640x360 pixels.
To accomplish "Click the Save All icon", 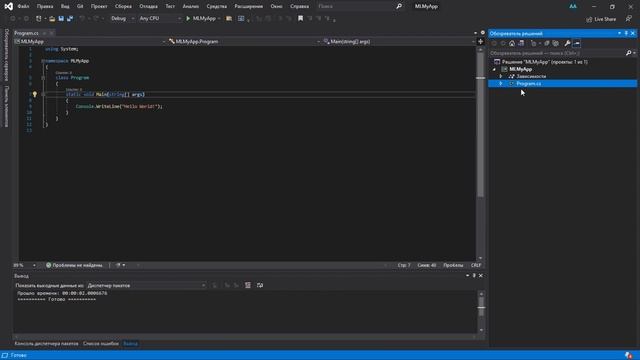I will [x=70, y=18].
